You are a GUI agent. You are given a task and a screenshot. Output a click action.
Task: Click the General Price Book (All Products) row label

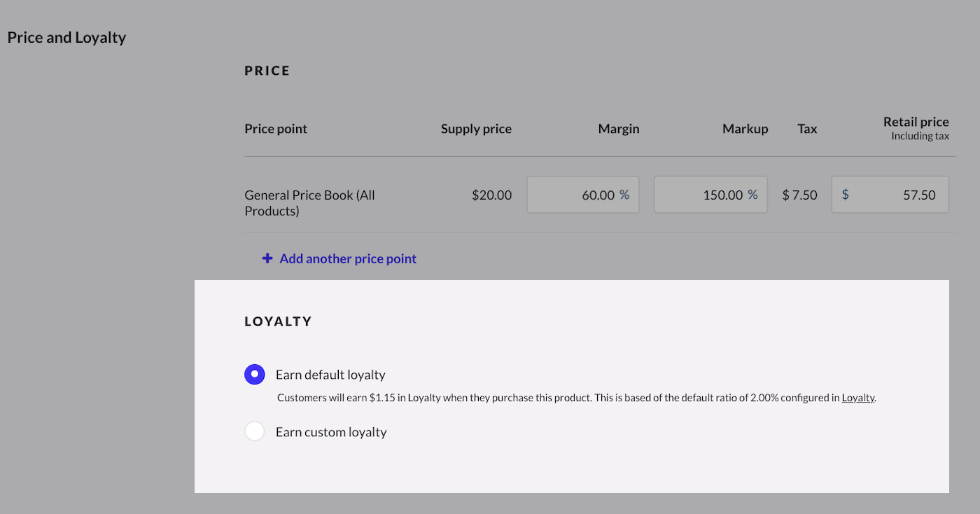click(x=309, y=202)
